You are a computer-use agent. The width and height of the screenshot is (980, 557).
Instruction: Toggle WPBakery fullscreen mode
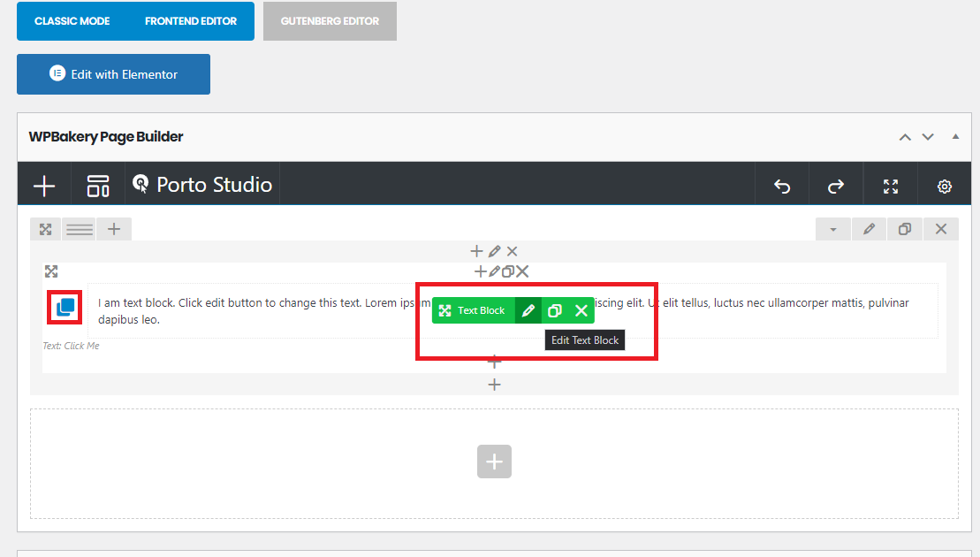pyautogui.click(x=890, y=186)
